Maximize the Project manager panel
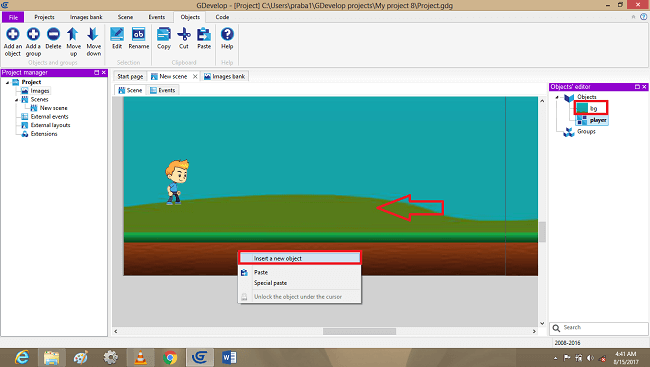Image resolution: width=650 pixels, height=367 pixels. point(97,73)
